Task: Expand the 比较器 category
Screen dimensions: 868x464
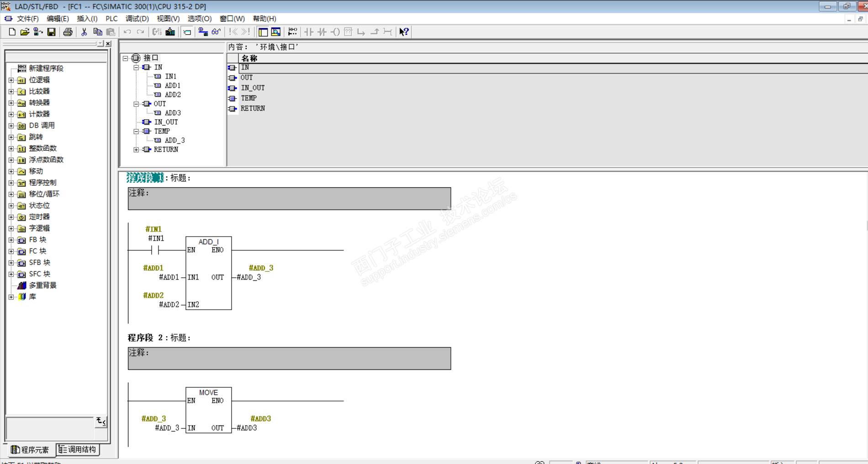Action: click(x=11, y=91)
